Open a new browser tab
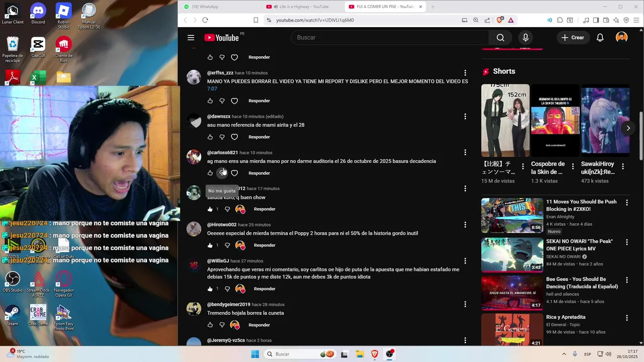Screen dimensions: 644x362 coord(433,7)
